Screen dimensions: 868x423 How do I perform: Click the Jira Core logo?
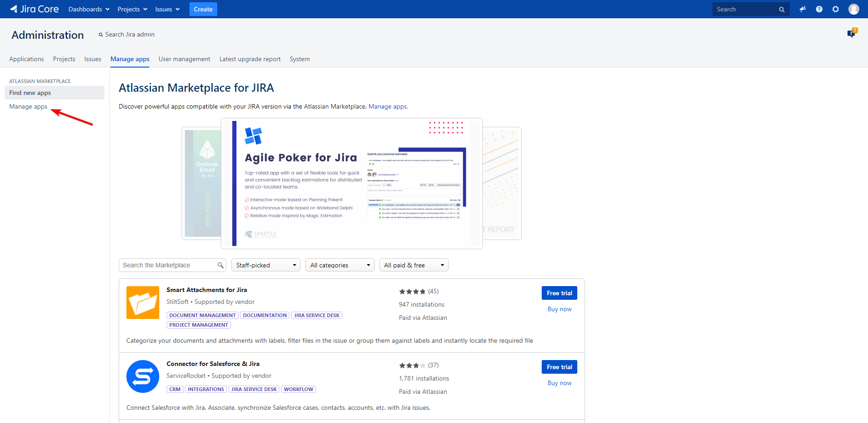(x=34, y=9)
